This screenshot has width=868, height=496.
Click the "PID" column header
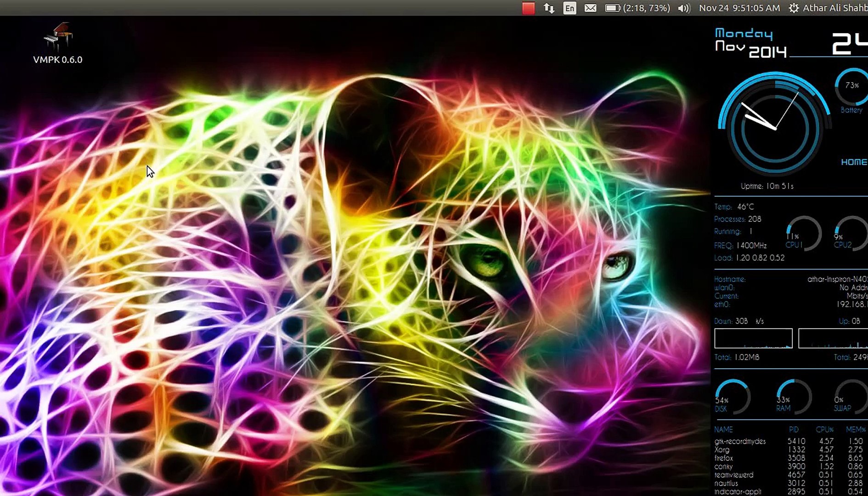tap(794, 429)
